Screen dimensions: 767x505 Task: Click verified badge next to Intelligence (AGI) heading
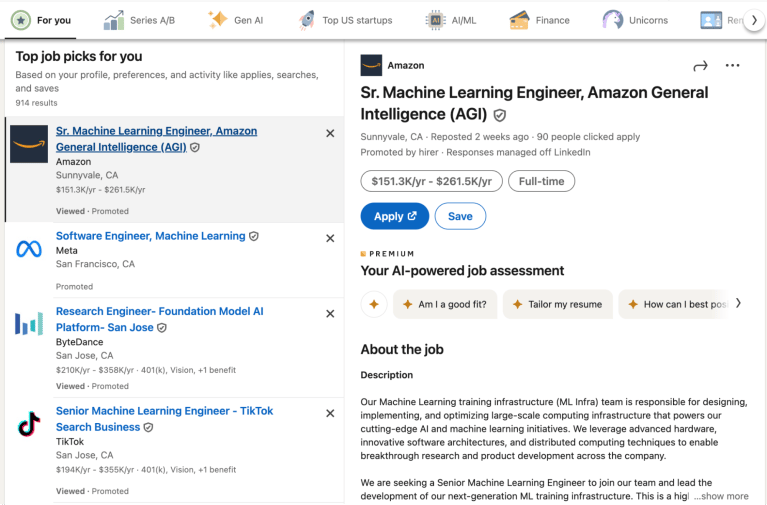tap(499, 115)
